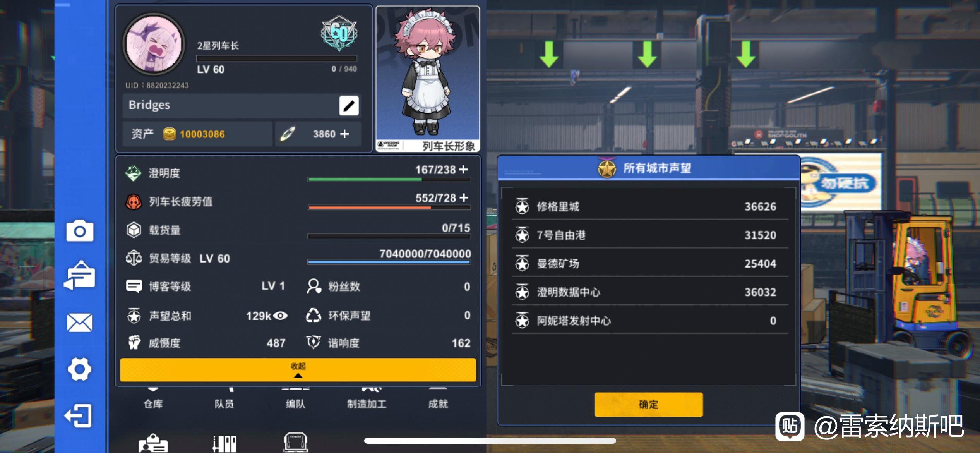The image size is (980, 453).
Task: Add clarity with plus next to 167/238
Action: pos(464,169)
